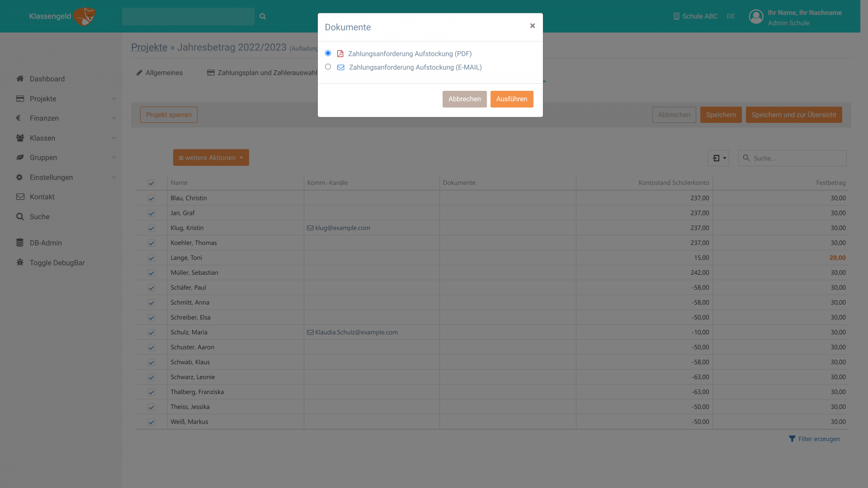868x488 pixels.
Task: Click the Dashboard home icon
Action: pos(20,78)
